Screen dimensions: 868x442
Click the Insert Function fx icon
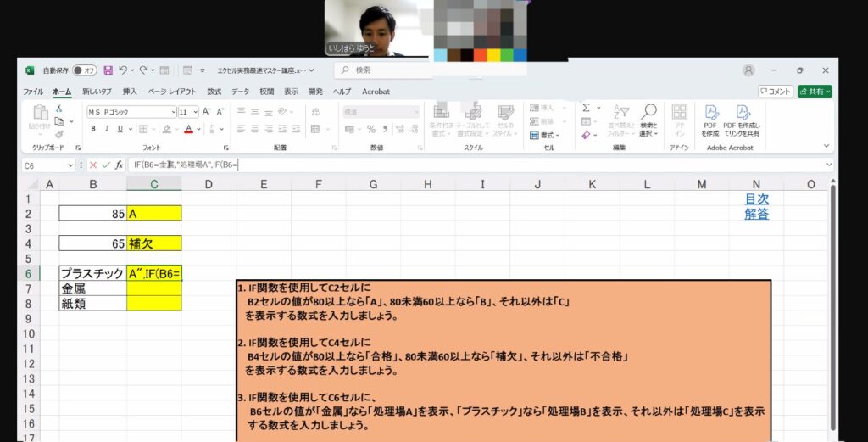coord(120,165)
